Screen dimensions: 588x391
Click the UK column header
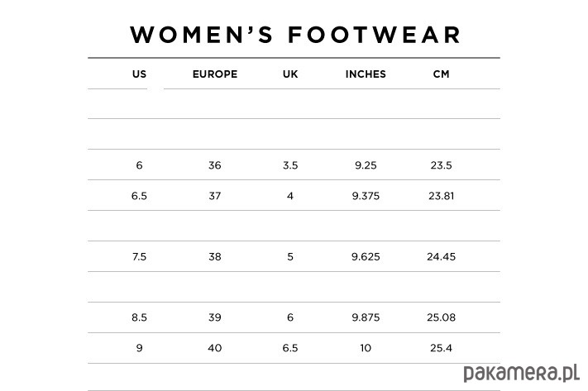[x=290, y=74]
